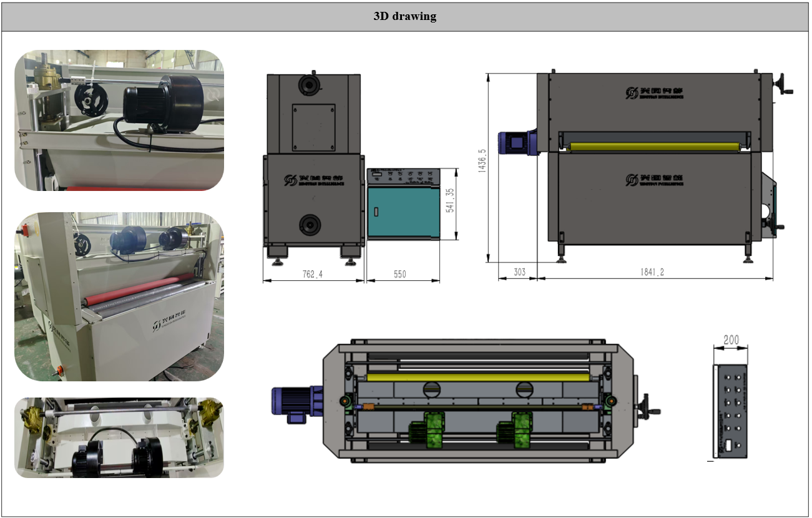Screen dimensions: 812x518
Task: Open the top-left photo of the black motor
Action: point(119,120)
